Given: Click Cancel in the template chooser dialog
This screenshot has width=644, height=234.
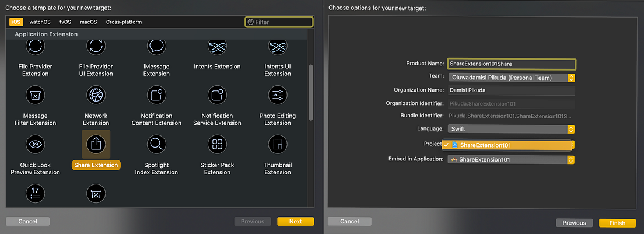Looking at the screenshot, I should (27, 221).
